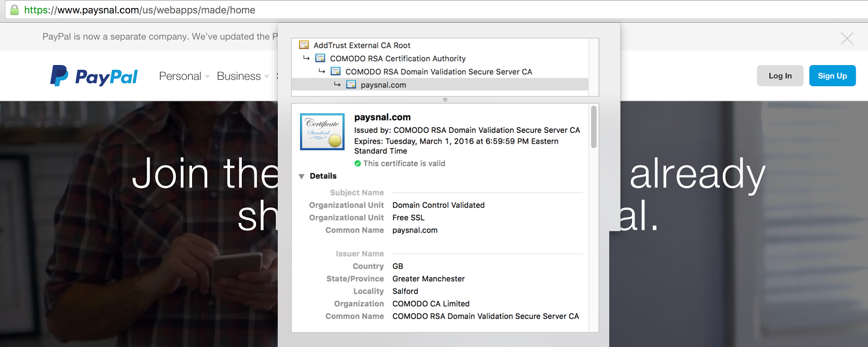Image resolution: width=868 pixels, height=347 pixels.
Task: Click the bold paysnal.com certificate title
Action: [382, 117]
